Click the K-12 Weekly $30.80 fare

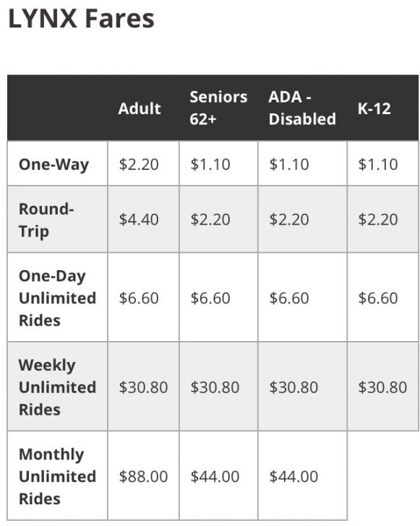[382, 387]
